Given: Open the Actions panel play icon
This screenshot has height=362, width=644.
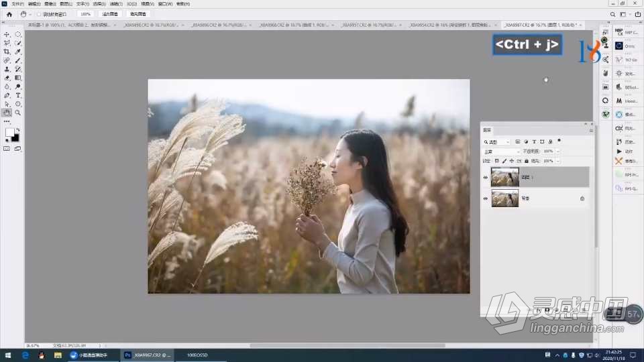Looking at the screenshot, I should pyautogui.click(x=619, y=152).
